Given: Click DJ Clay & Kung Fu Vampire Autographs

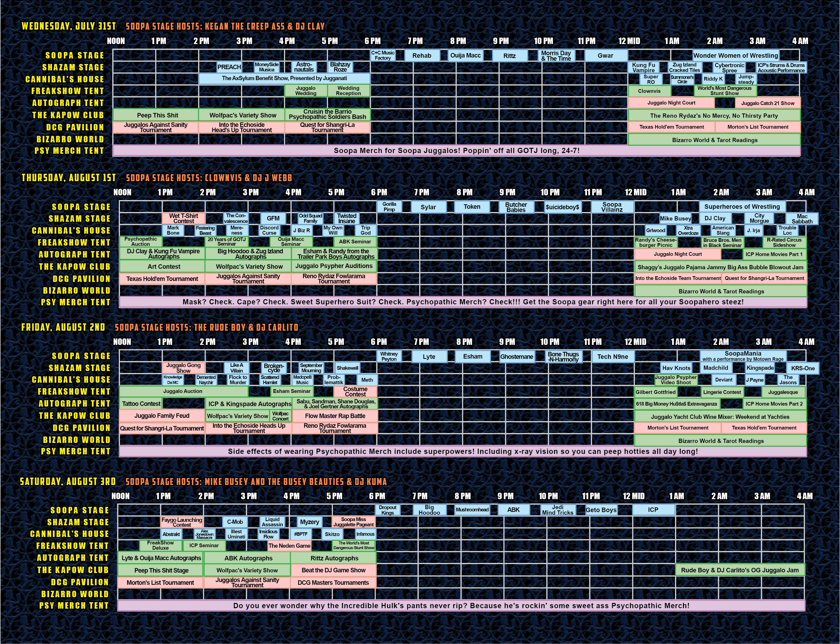Looking at the screenshot, I should [x=163, y=254].
